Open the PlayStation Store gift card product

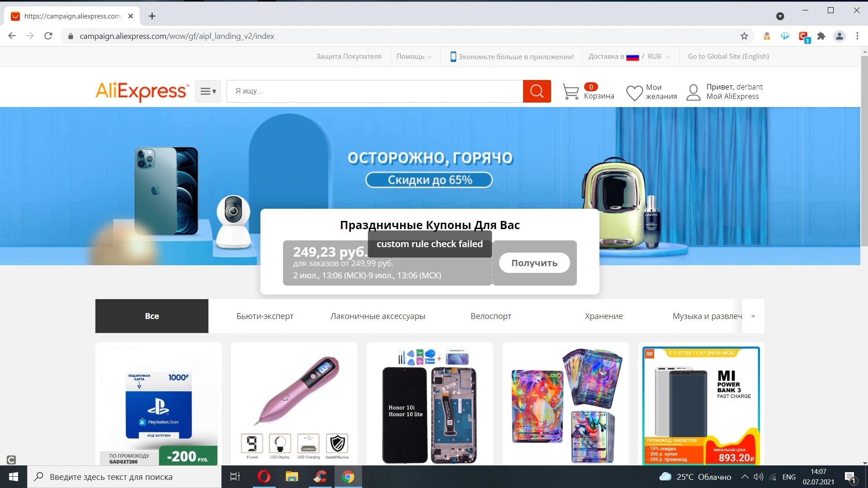pos(159,404)
